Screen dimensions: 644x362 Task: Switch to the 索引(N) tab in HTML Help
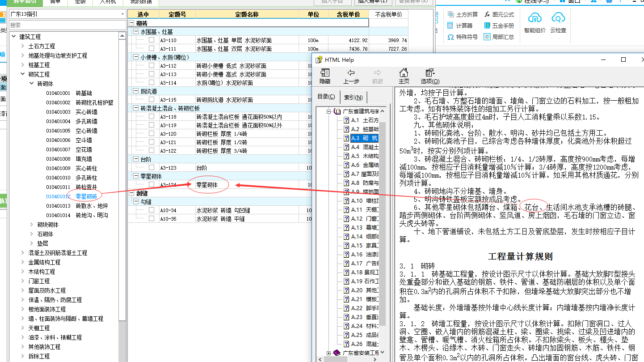tap(354, 97)
